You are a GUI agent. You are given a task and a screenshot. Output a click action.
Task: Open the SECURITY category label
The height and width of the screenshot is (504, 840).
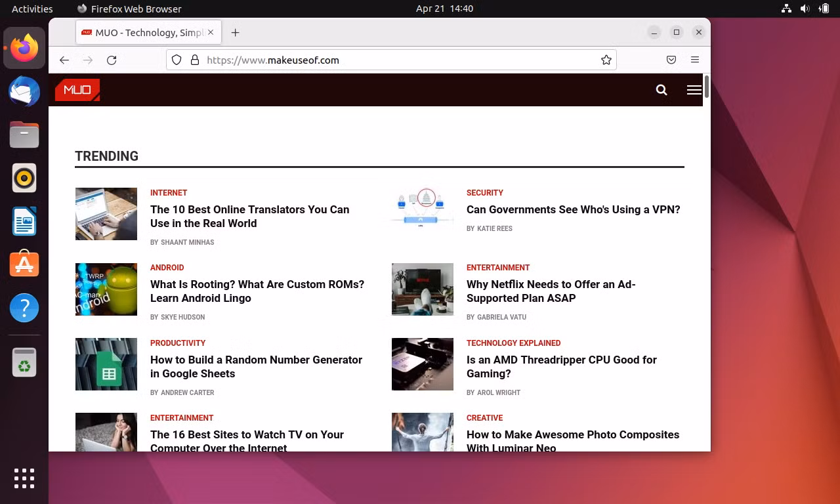point(485,193)
